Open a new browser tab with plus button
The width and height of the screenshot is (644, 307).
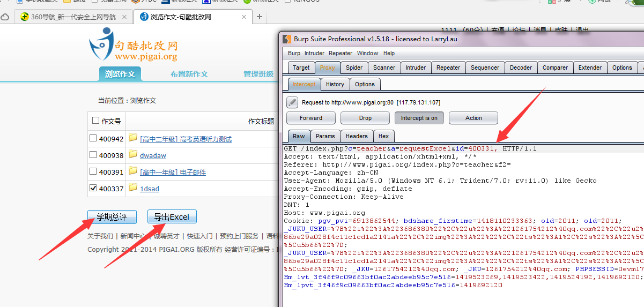pyautogui.click(x=260, y=17)
